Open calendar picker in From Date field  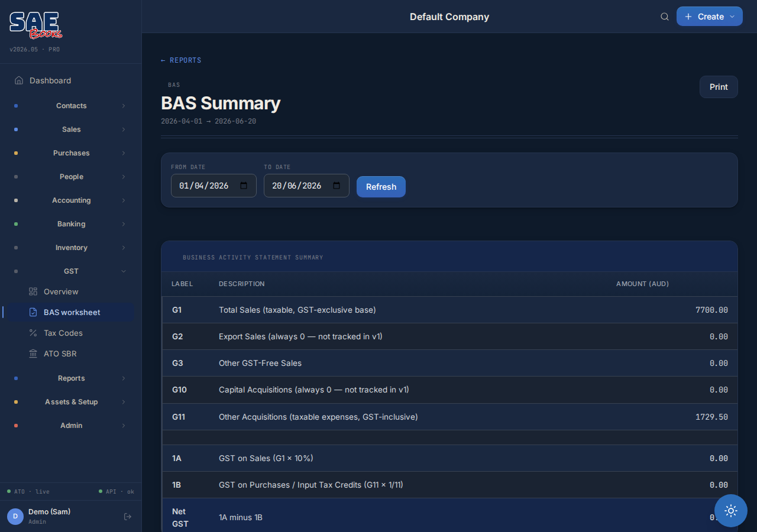tap(244, 186)
